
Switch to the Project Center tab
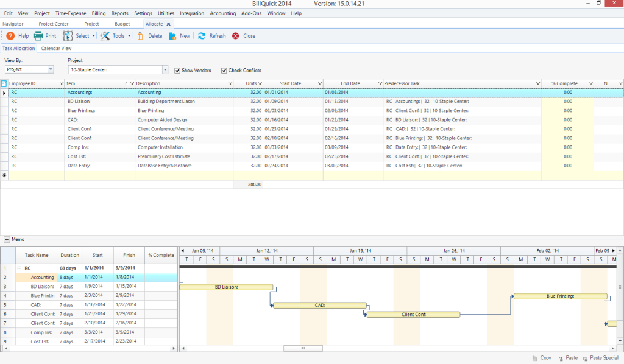(54, 24)
